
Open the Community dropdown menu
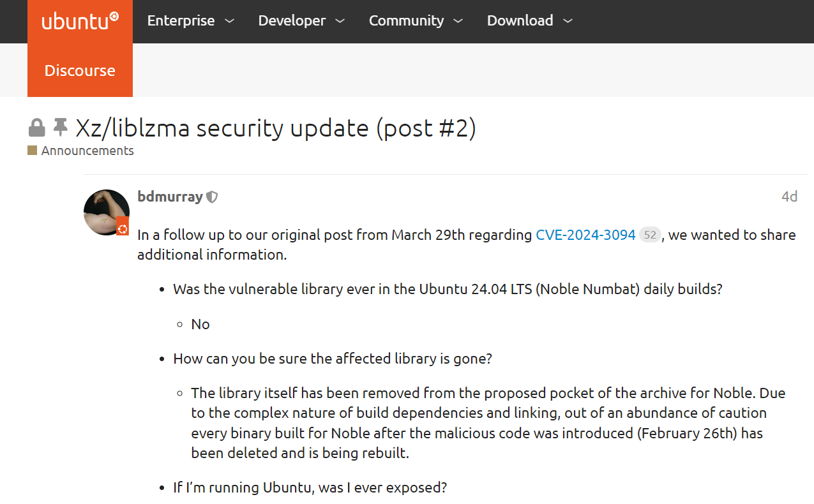click(416, 21)
